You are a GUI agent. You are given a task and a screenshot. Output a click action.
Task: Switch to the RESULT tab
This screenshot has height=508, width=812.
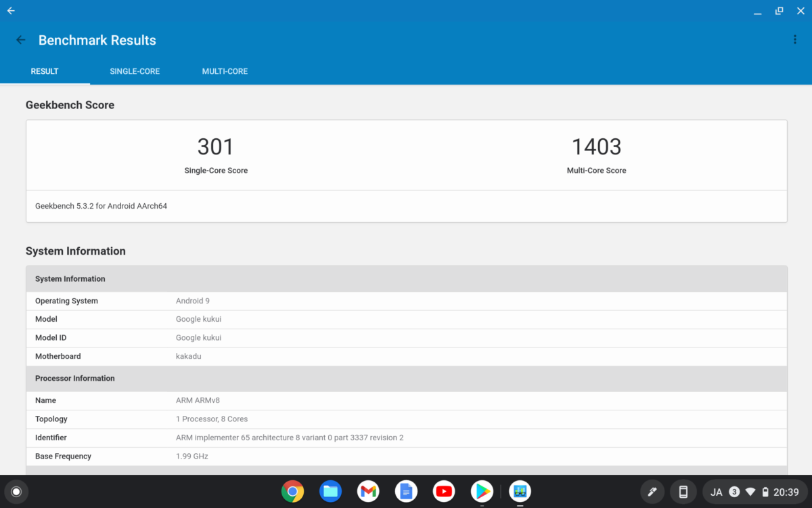[45, 71]
